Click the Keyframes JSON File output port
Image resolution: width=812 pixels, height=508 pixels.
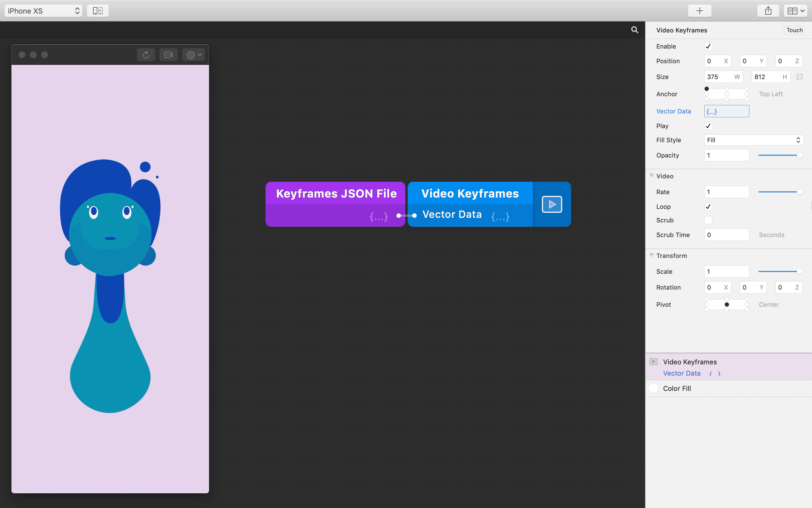tap(399, 216)
